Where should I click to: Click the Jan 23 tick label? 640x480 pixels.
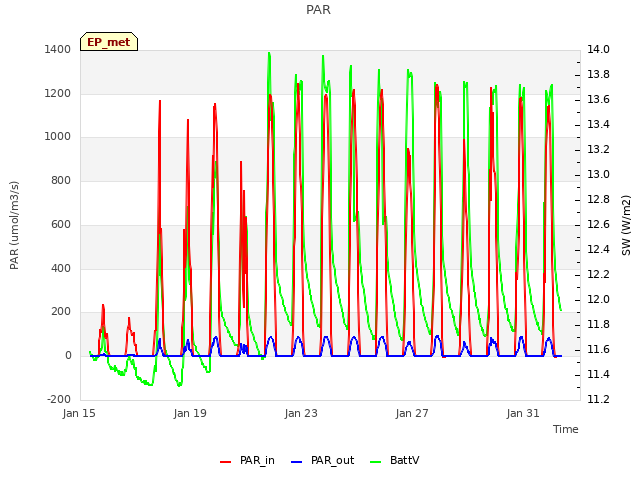301,413
